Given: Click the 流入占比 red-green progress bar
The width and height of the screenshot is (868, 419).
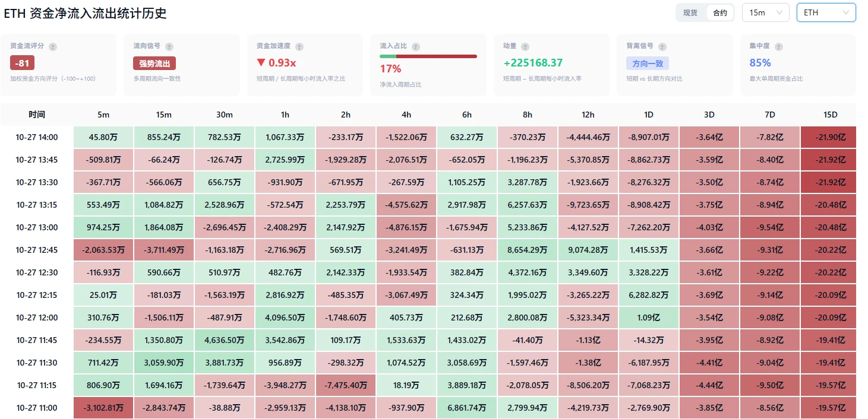Looking at the screenshot, I should (x=428, y=56).
